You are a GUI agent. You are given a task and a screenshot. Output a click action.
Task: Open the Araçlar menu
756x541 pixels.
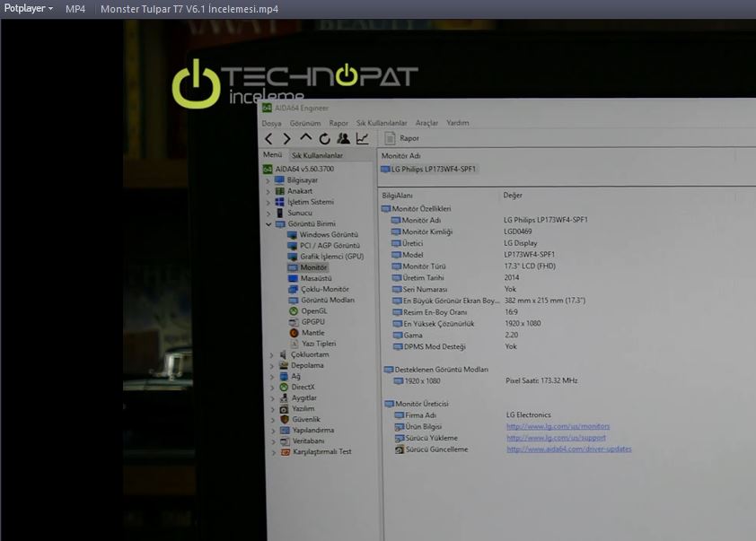point(426,123)
